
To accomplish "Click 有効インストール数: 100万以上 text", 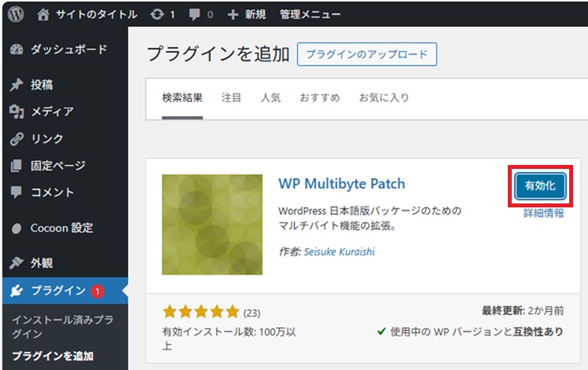I will click(x=229, y=339).
